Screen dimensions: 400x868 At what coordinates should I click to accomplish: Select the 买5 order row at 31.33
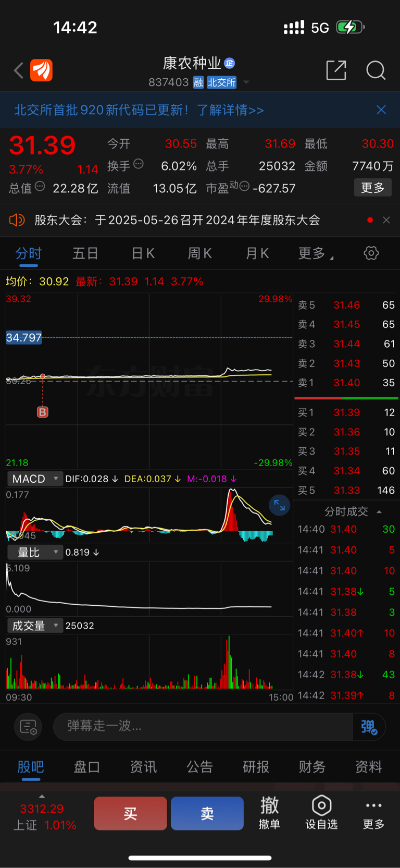click(x=346, y=490)
